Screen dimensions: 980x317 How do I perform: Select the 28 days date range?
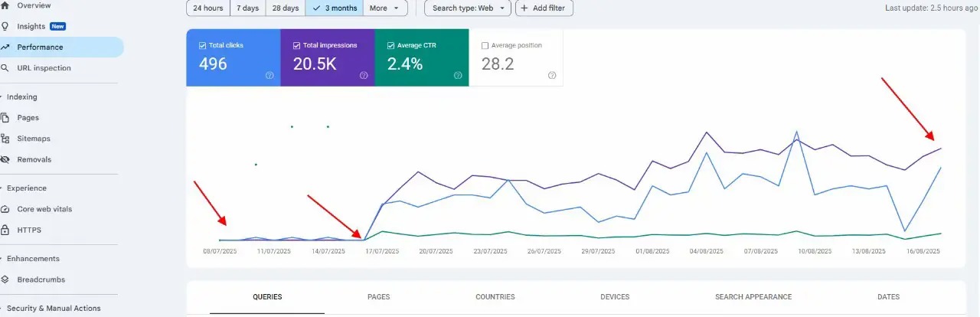(286, 8)
